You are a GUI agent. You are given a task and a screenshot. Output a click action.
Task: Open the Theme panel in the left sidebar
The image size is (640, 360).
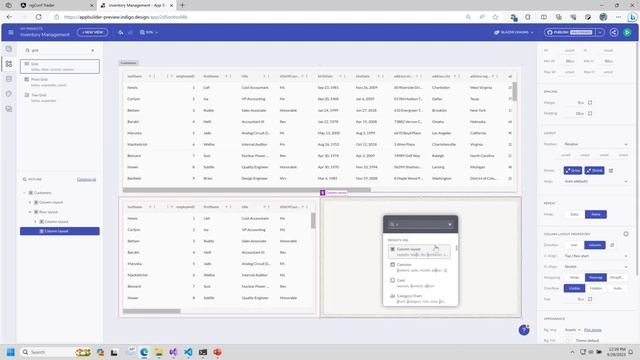(x=9, y=94)
